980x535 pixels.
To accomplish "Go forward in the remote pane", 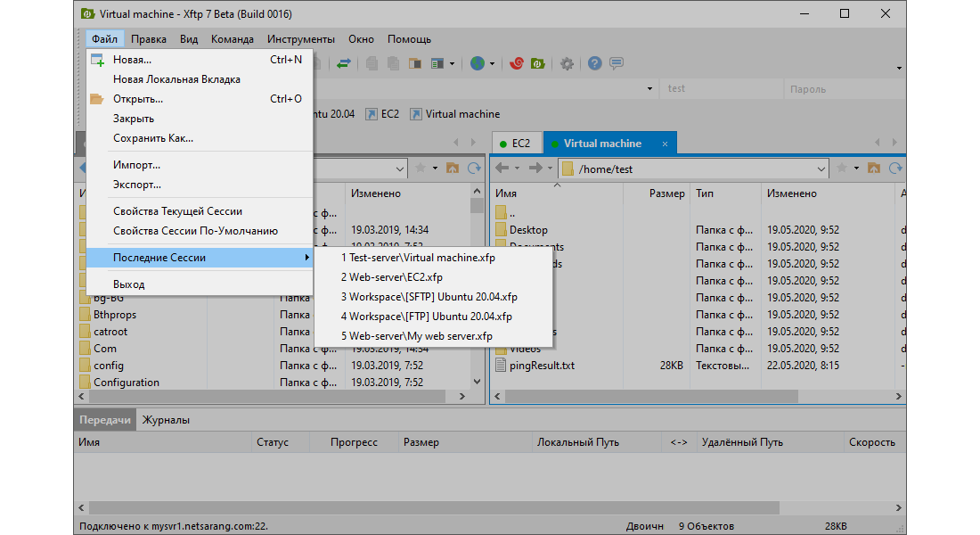I will 535,168.
